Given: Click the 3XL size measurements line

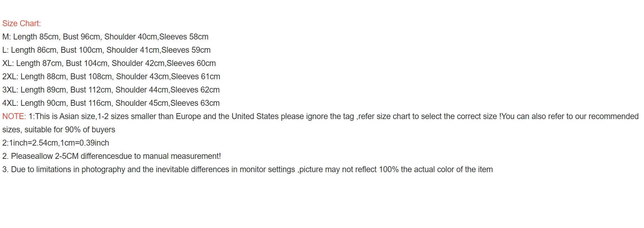Looking at the screenshot, I should pos(111,90).
